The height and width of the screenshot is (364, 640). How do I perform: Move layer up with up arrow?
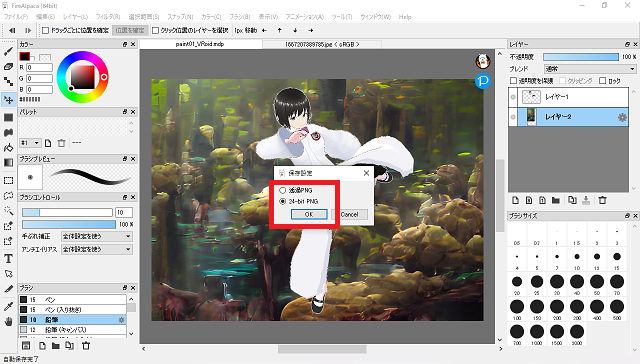point(280,30)
